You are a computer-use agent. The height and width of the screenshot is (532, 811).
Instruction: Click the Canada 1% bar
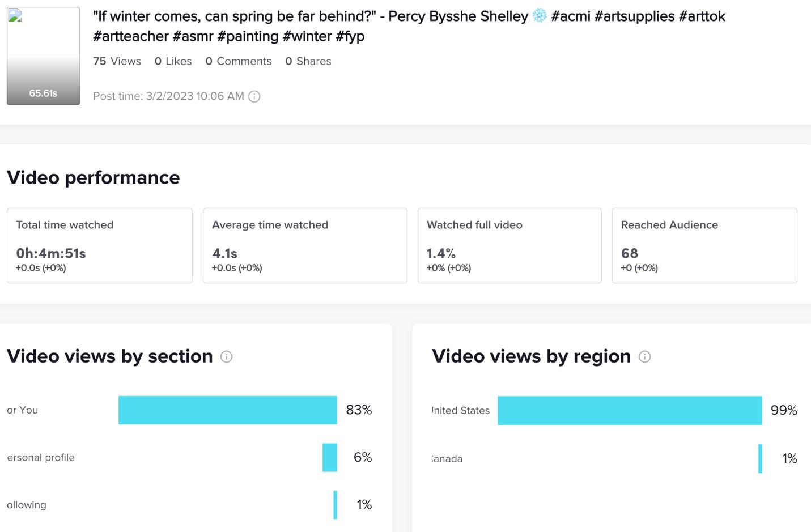(x=760, y=458)
